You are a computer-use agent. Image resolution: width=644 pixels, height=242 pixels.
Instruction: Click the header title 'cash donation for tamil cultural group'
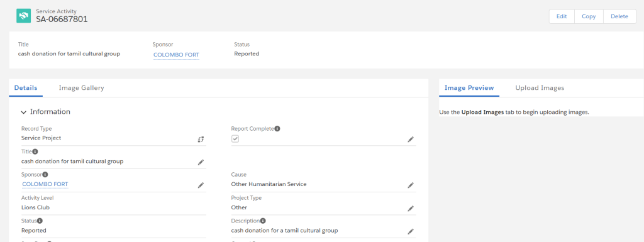click(69, 53)
